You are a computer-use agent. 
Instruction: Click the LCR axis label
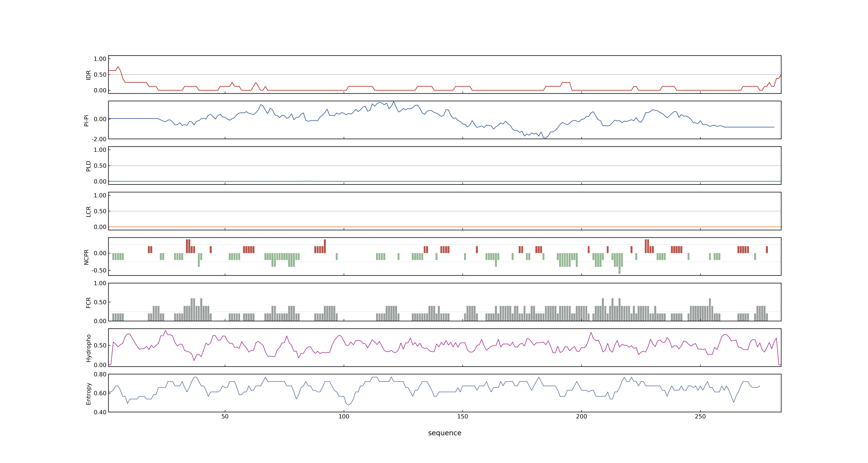point(88,211)
